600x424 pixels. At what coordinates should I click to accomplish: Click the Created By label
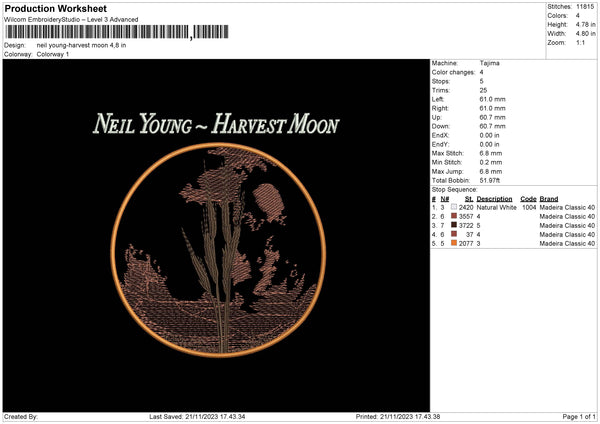[21, 417]
